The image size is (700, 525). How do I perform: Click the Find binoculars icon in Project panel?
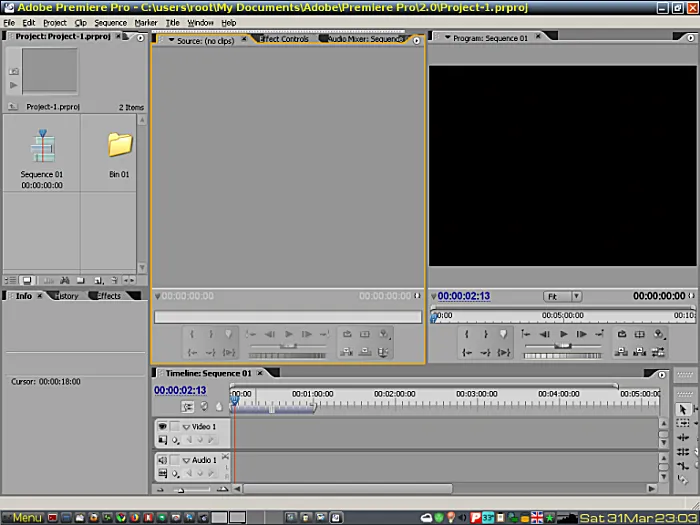click(65, 280)
